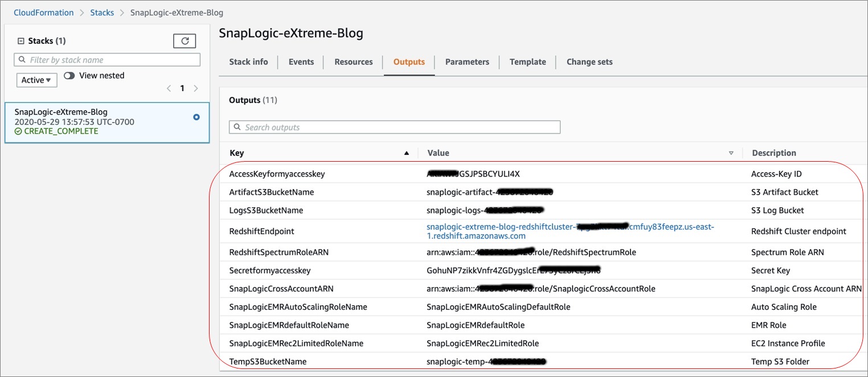Viewport: 868px width, 377px height.
Task: Go to previous stacks page
Action: point(169,88)
